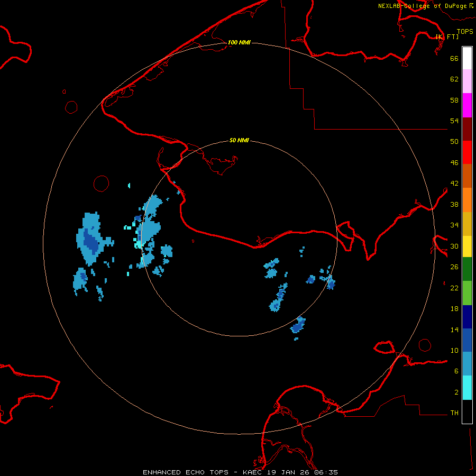Click the dark red swatch between 54 and 50
Viewport: 476px width, 476px height.
tap(467, 129)
